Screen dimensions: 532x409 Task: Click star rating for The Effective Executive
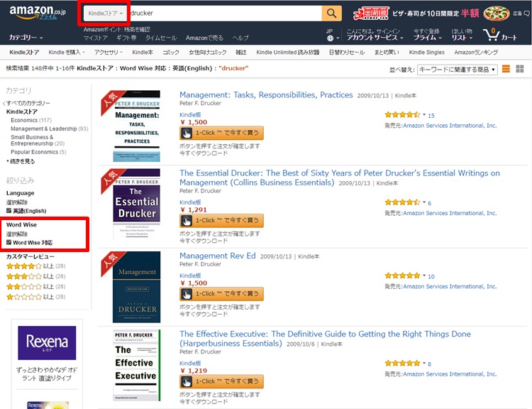pos(402,363)
